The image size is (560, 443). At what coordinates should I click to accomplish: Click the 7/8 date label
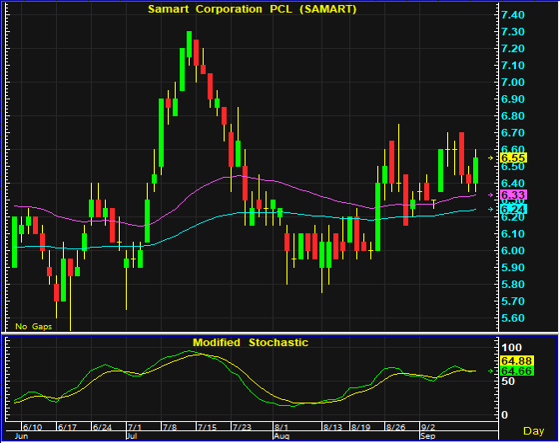click(169, 427)
